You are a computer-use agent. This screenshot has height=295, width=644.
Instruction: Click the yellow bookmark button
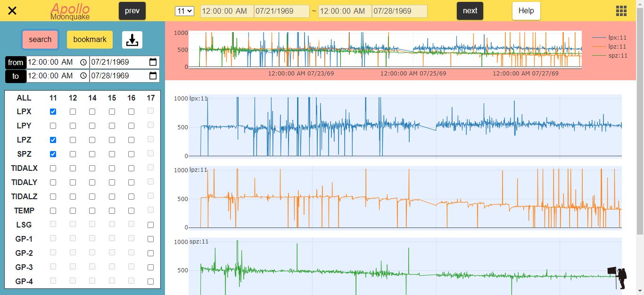coord(90,40)
